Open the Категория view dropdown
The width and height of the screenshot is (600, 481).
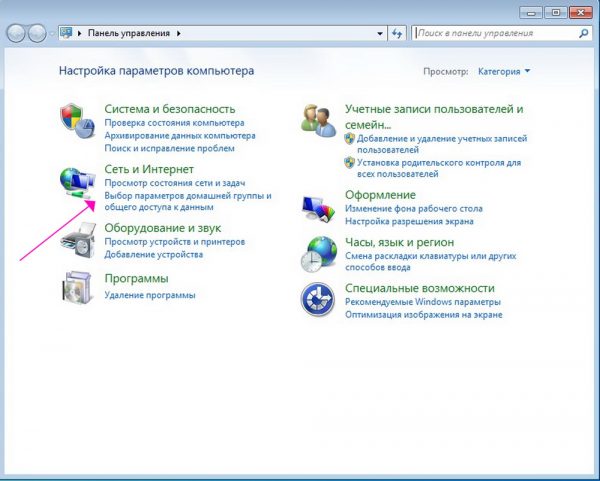pyautogui.click(x=504, y=71)
